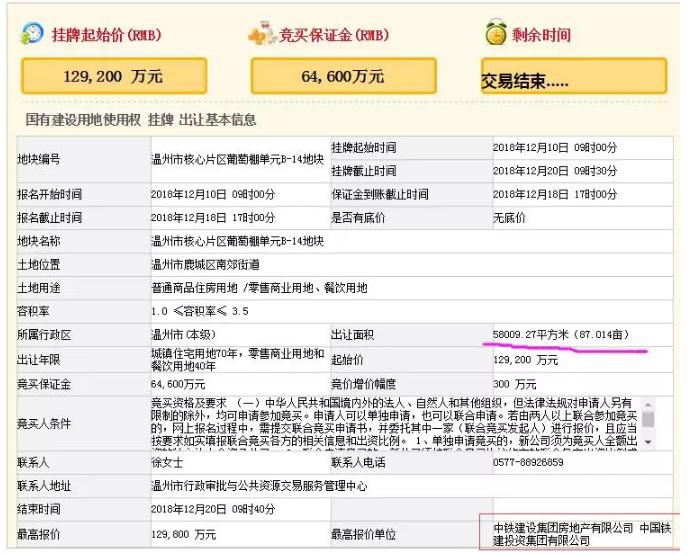Click the 竞买保证金(RMB) header text

click(x=334, y=35)
